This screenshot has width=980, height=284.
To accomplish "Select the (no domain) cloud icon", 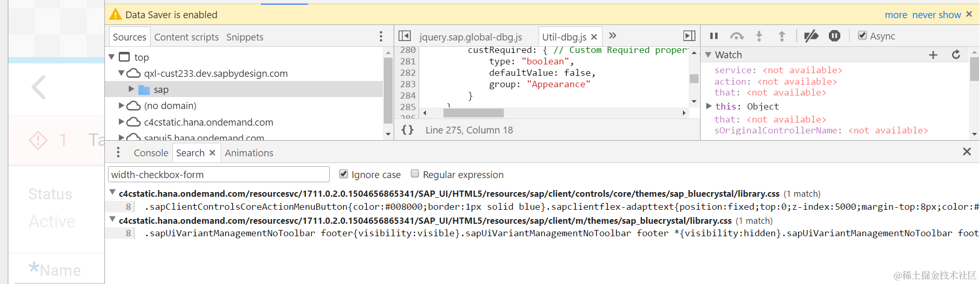I will click(134, 105).
